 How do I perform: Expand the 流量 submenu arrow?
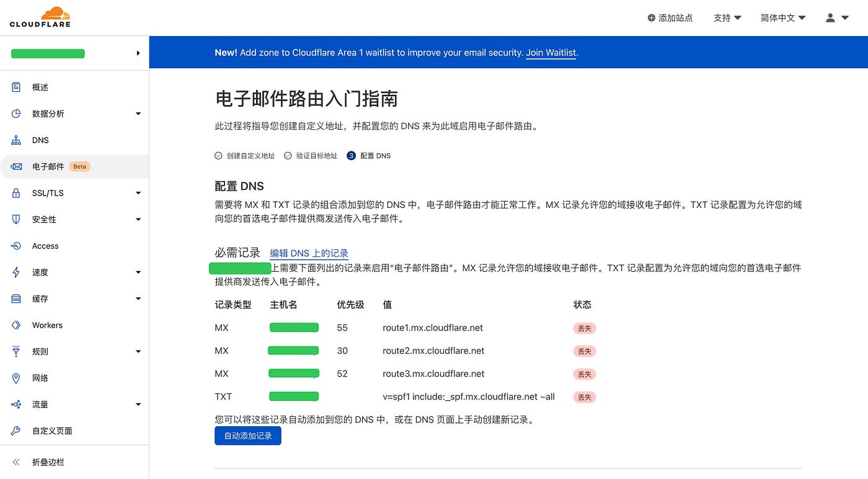pos(138,405)
